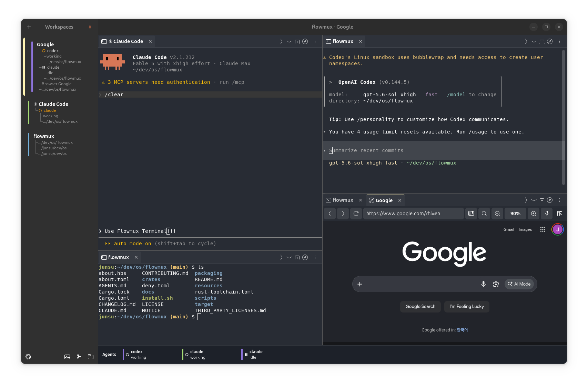This screenshot has height=387, width=588.
Task: Open the git branch icon in sidebar footer
Action: click(x=79, y=357)
